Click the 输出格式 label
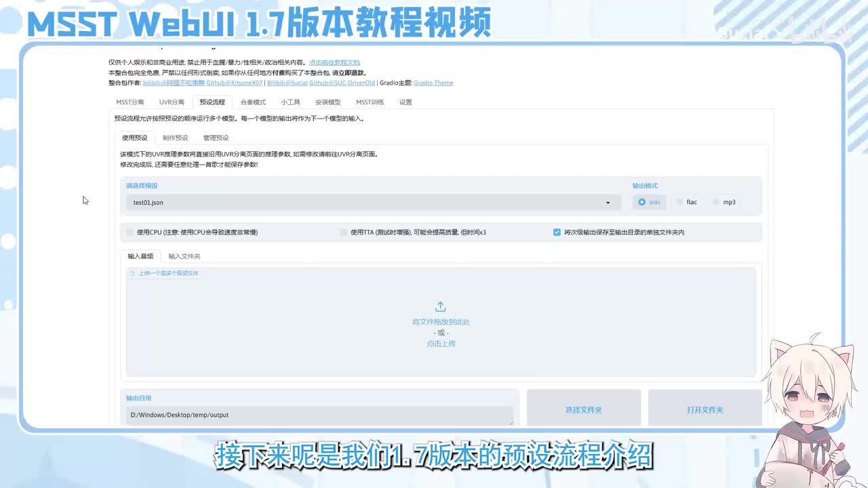This screenshot has width=868, height=488. tap(645, 186)
